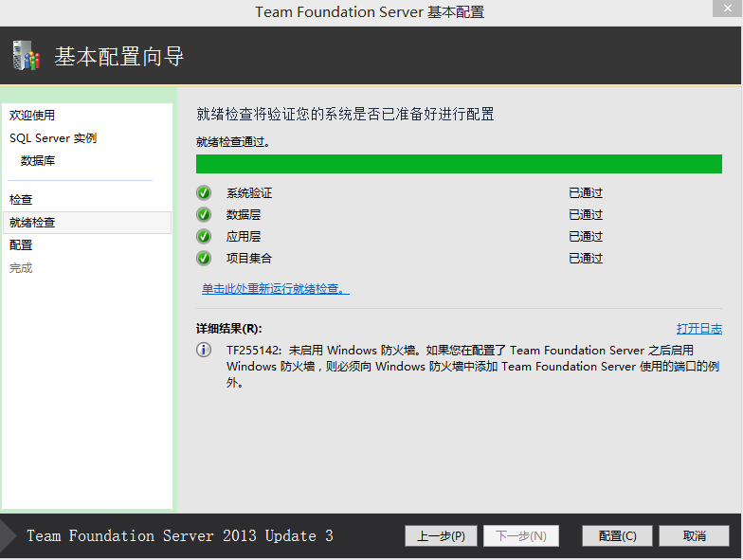
Task: Click 已通过 status for 数据层
Action: coord(586,214)
